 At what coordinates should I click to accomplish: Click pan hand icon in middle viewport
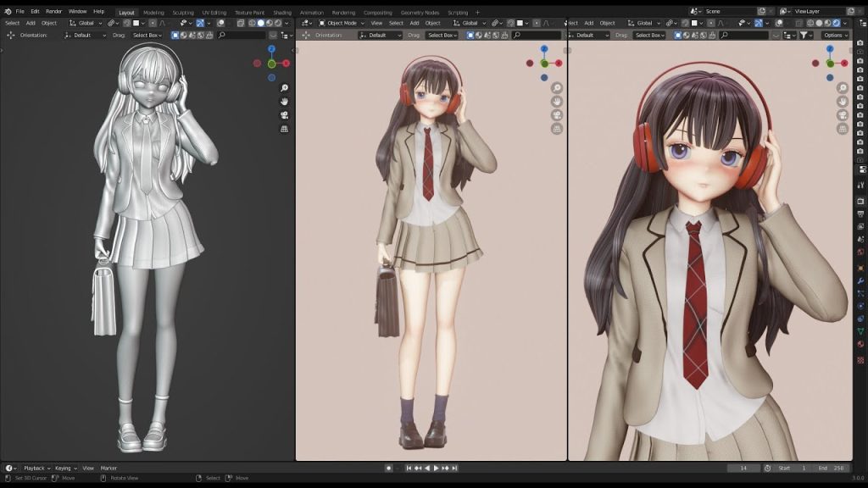click(x=557, y=102)
